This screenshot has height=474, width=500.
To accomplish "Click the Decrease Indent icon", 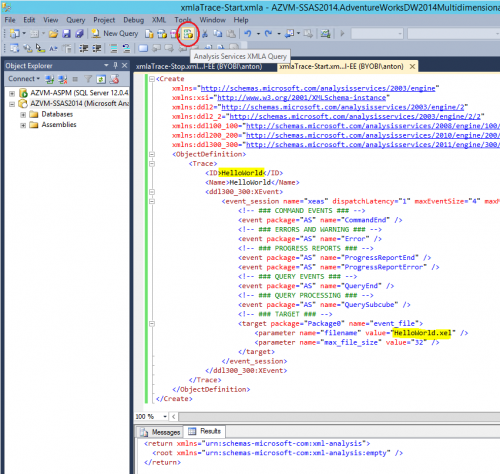I will [83, 49].
